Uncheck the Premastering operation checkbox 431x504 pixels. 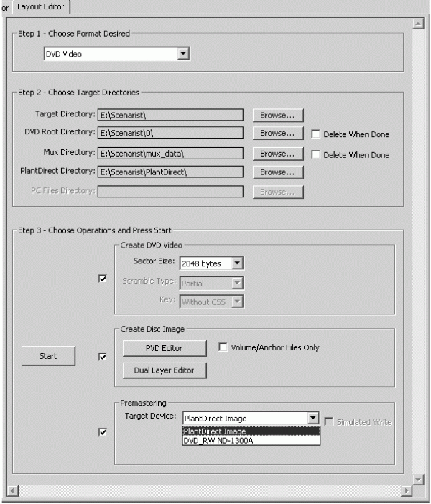[x=103, y=432]
